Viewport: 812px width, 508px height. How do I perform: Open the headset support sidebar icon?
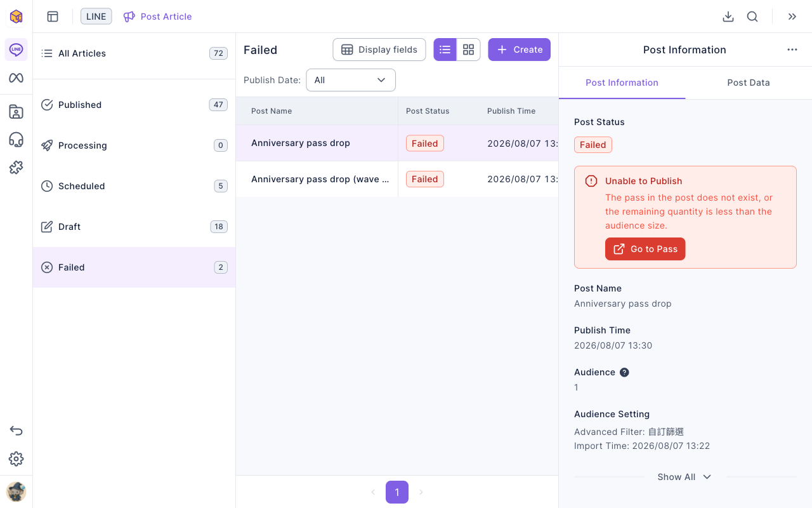(x=16, y=140)
